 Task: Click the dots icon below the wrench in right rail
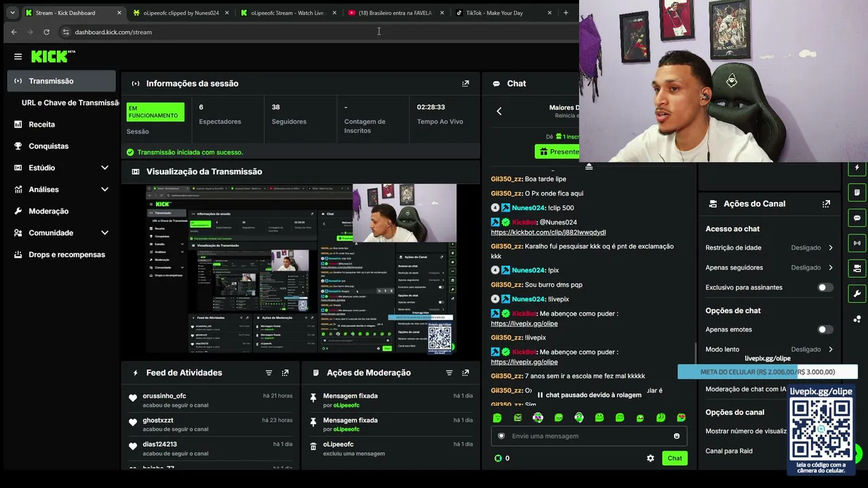[x=857, y=319]
